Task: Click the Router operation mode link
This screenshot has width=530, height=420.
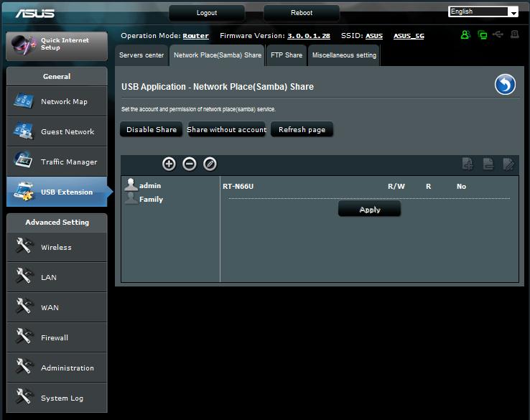Action: click(196, 36)
